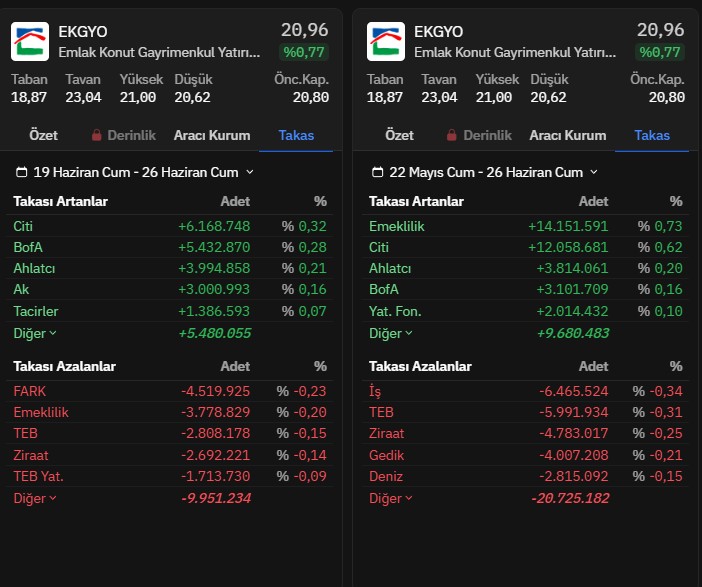Click TEB row with -5.991.934
This screenshot has width=702, height=587.
526,412
